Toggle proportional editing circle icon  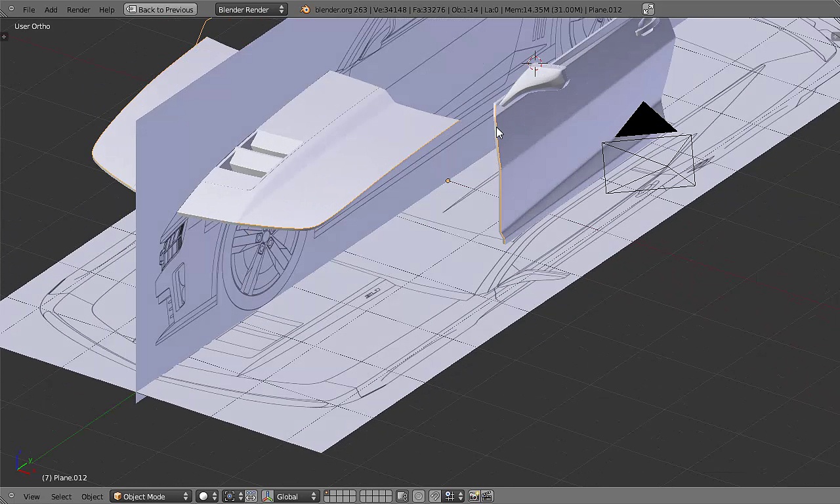(418, 497)
